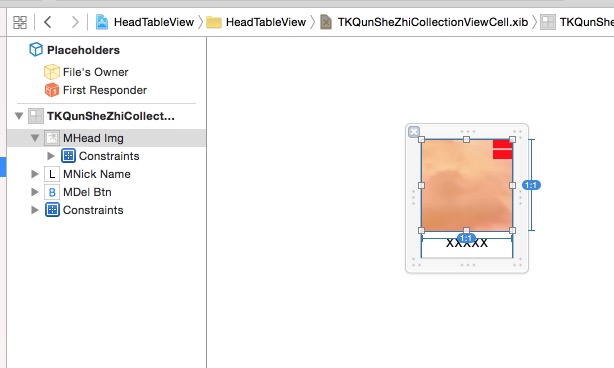Click the MHead Img image view icon

pyautogui.click(x=52, y=138)
